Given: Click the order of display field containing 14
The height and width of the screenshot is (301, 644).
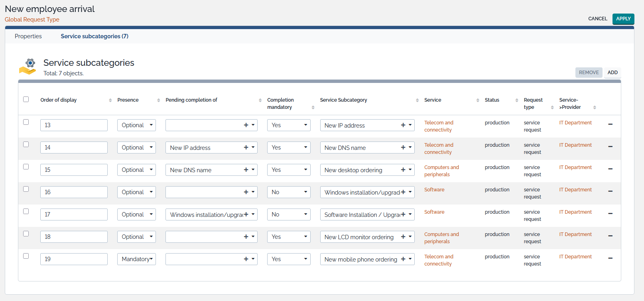Looking at the screenshot, I should (74, 148).
